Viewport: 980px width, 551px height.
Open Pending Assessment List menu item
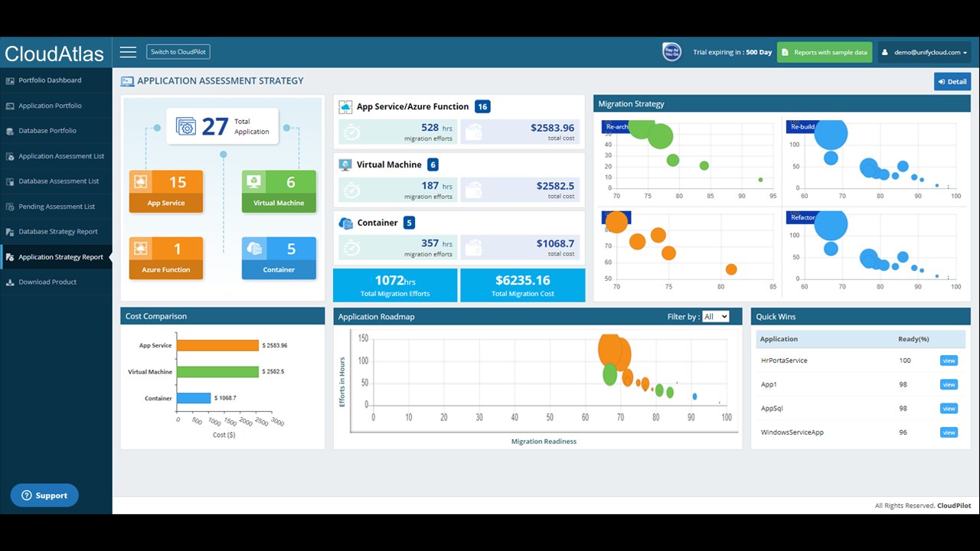coord(57,207)
